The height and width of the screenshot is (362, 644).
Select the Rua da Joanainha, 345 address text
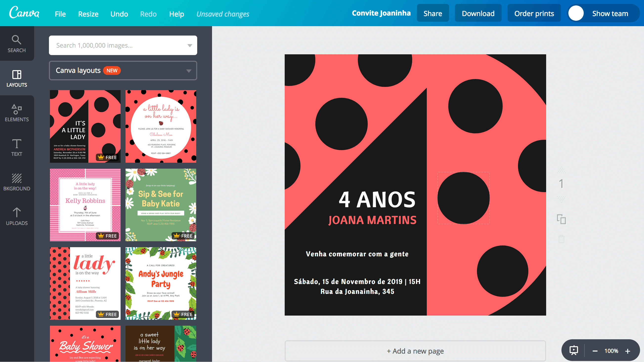pyautogui.click(x=357, y=292)
